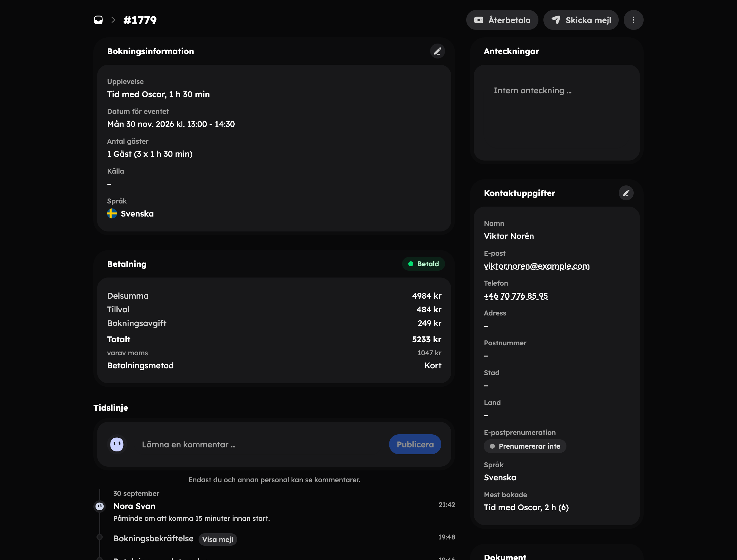
Task: Click Nora Svan's avatar in the timeline
Action: (x=99, y=506)
